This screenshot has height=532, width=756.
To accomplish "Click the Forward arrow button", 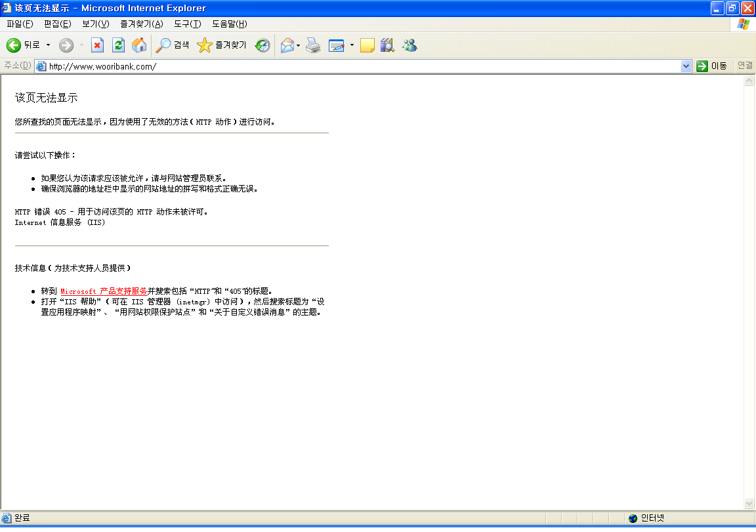I will (66, 45).
